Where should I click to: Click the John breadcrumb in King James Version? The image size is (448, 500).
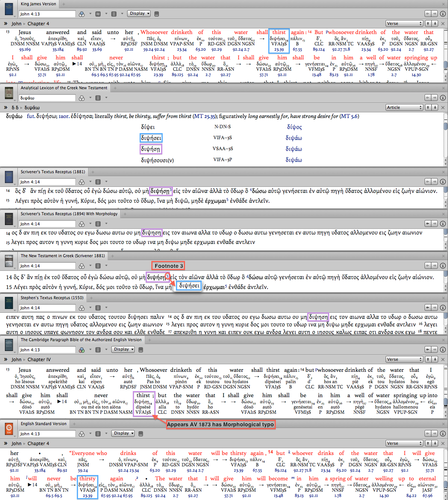16,23
